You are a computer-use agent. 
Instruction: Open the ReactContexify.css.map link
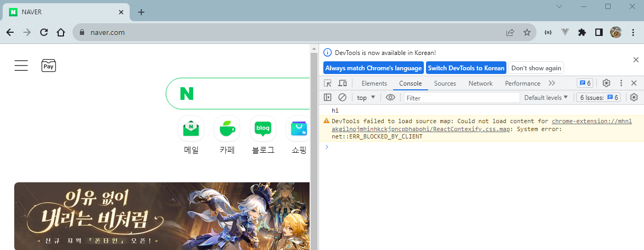point(482,125)
